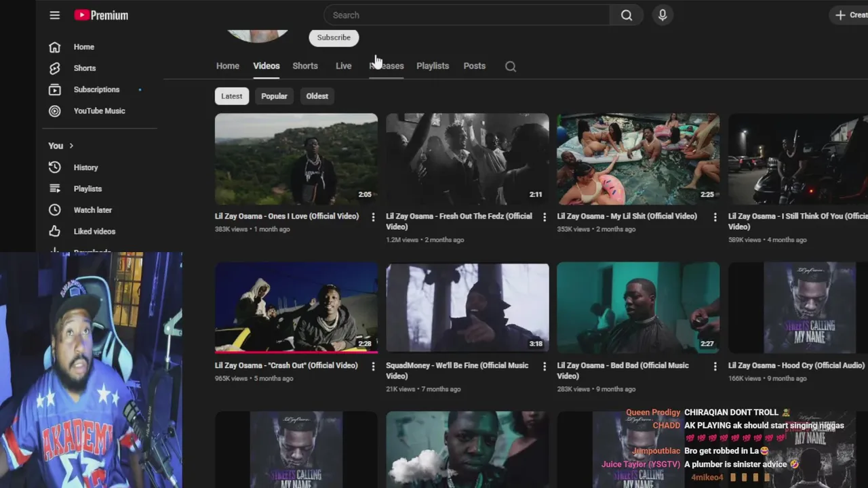Switch to the Posts tab

[x=474, y=66]
